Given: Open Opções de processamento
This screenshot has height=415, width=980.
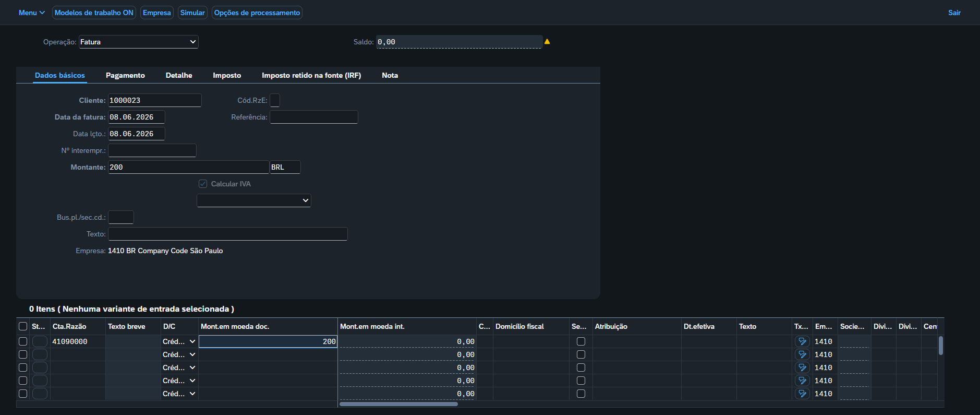Looking at the screenshot, I should point(257,13).
